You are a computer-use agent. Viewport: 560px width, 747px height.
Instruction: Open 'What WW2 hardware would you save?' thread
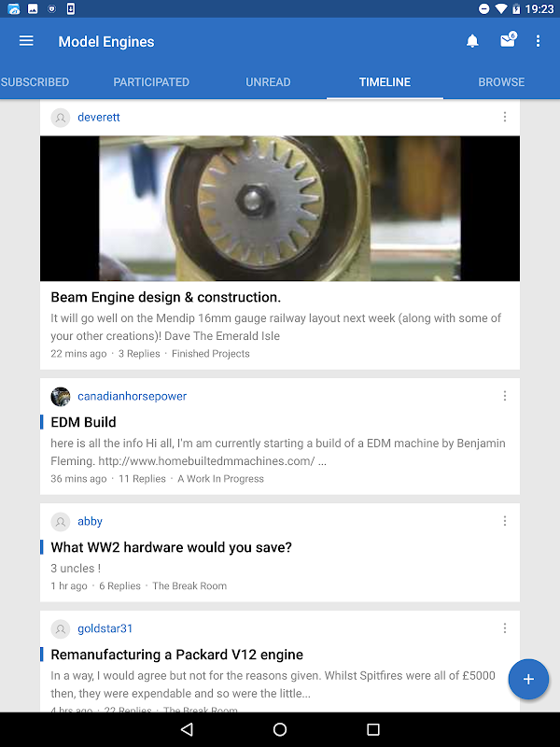pos(171,547)
